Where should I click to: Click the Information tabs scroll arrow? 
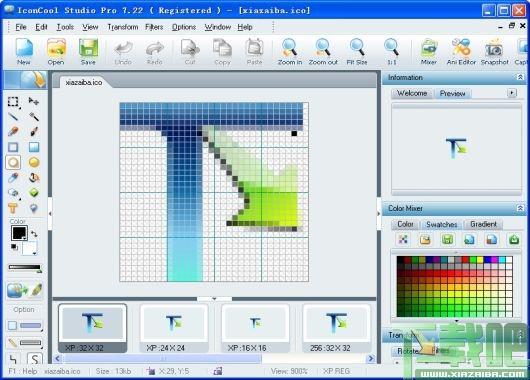pyautogui.click(x=512, y=93)
